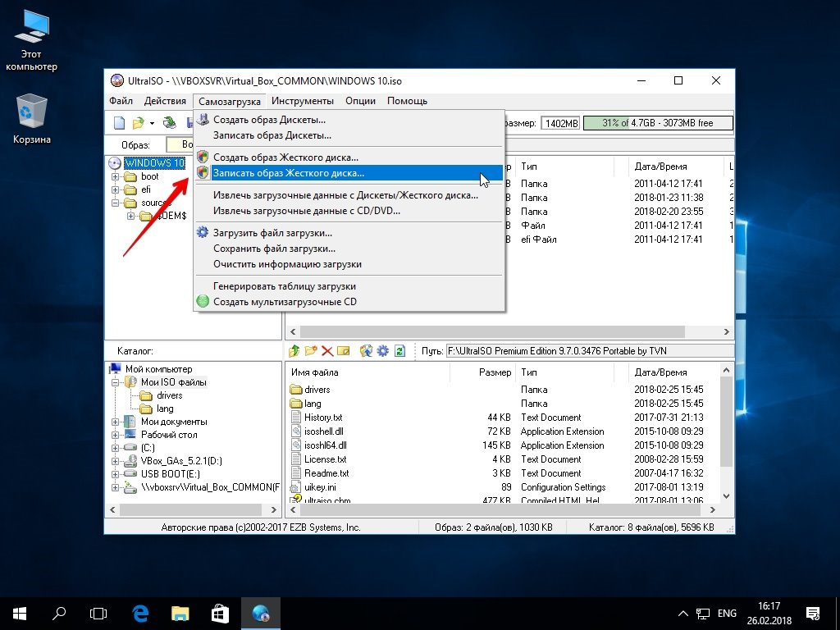This screenshot has height=630, width=840.
Task: Click shield icon next to Создать образ Жесткого диска
Action: pyautogui.click(x=203, y=157)
